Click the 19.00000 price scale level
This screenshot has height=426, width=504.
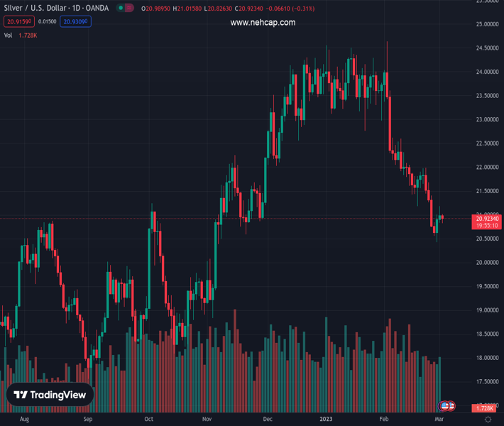coord(486,310)
